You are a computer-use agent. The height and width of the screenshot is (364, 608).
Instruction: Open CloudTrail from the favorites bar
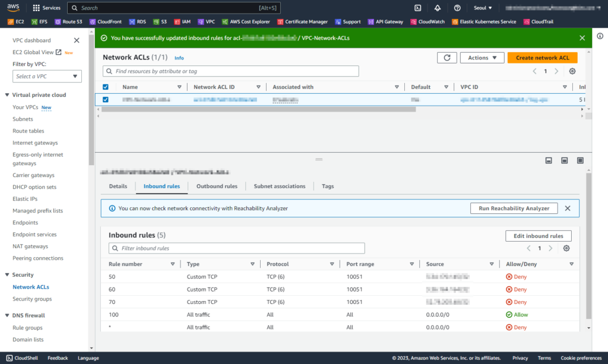point(538,22)
